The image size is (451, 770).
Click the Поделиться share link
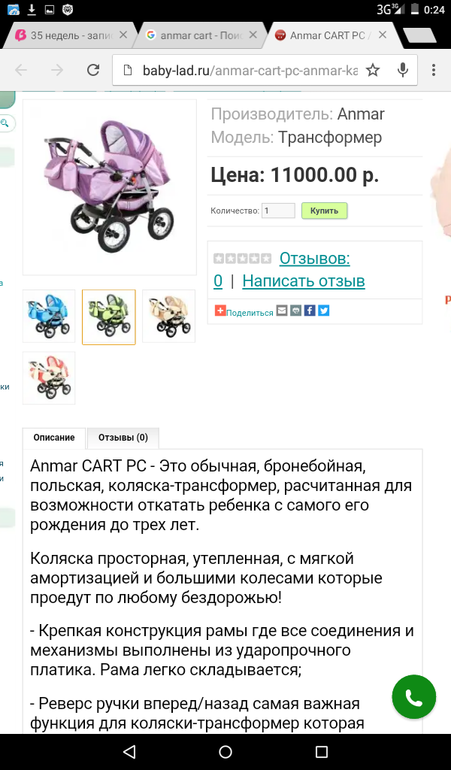click(x=250, y=313)
